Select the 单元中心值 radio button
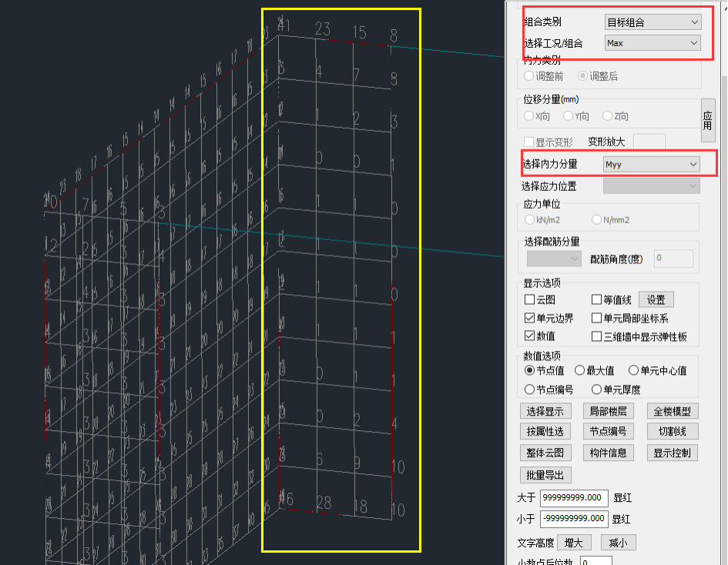728x565 pixels. point(633,370)
